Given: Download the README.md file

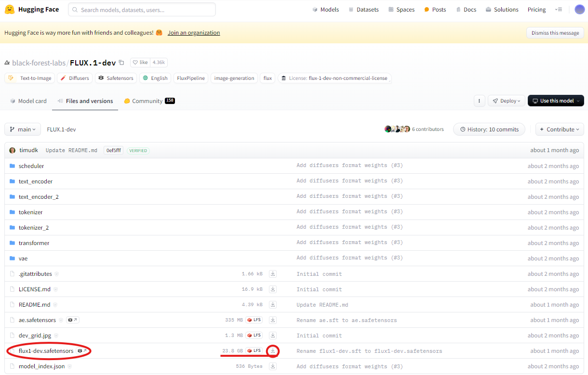Looking at the screenshot, I should 273,305.
